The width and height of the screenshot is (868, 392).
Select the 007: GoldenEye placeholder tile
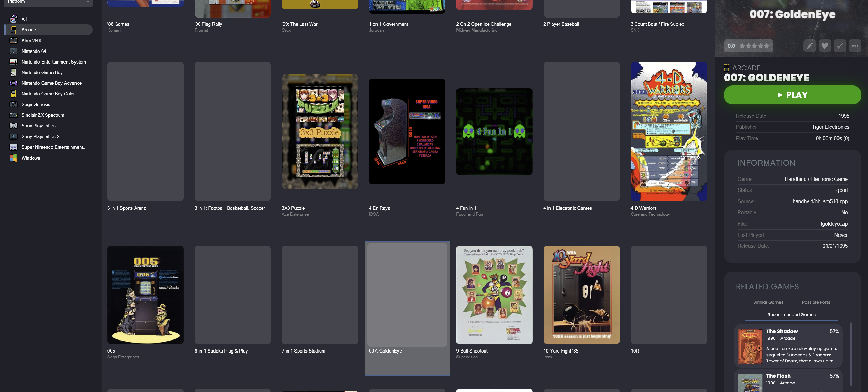tap(407, 295)
